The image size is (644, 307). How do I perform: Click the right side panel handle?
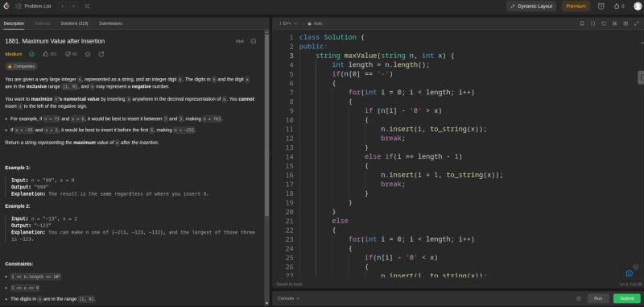[641, 77]
